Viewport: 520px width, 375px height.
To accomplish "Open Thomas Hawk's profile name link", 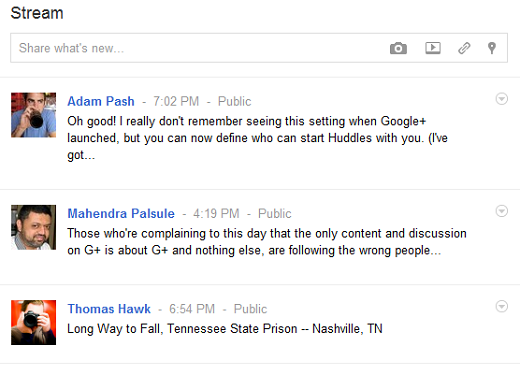I will click(x=109, y=309).
